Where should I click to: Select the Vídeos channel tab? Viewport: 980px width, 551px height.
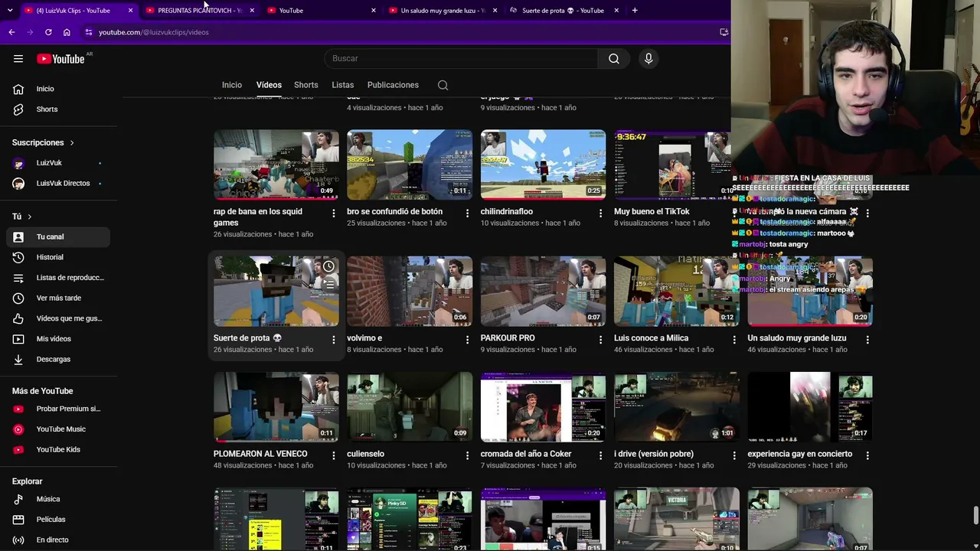tap(269, 85)
